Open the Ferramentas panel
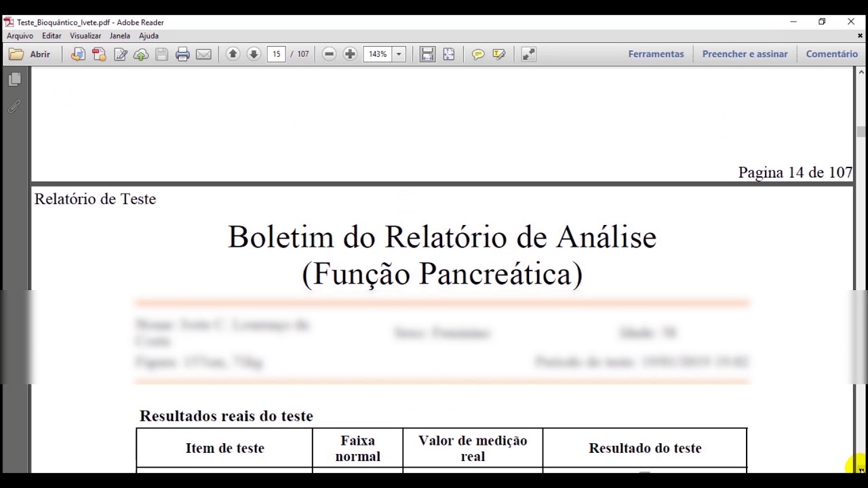This screenshot has width=868, height=488. tap(656, 54)
